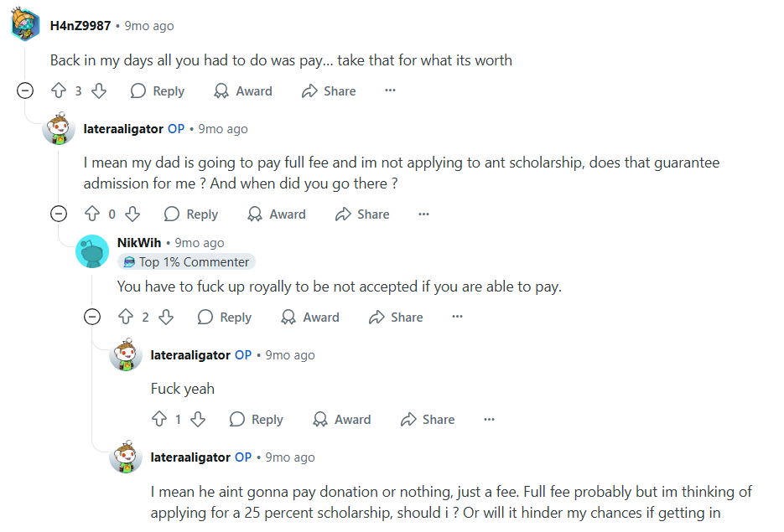Downvote NikWih's comment
This screenshot has height=532, width=784.
coord(166,318)
